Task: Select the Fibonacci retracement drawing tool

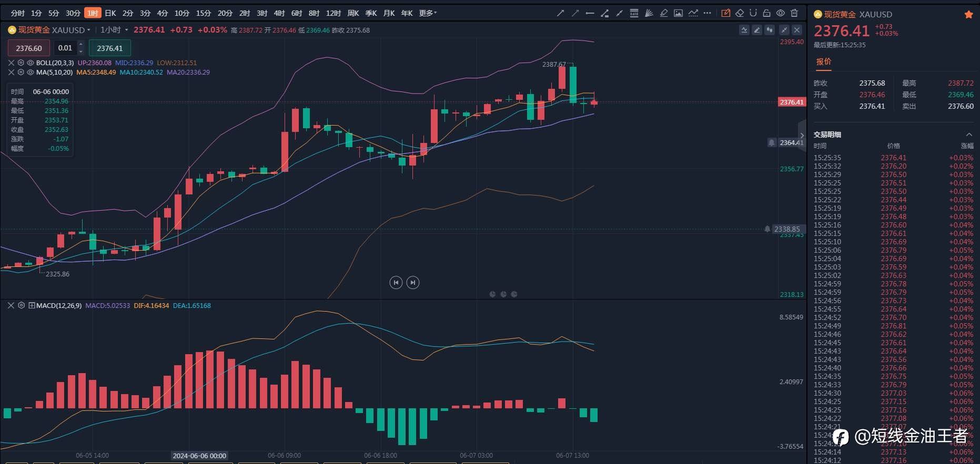Action: click(634, 13)
